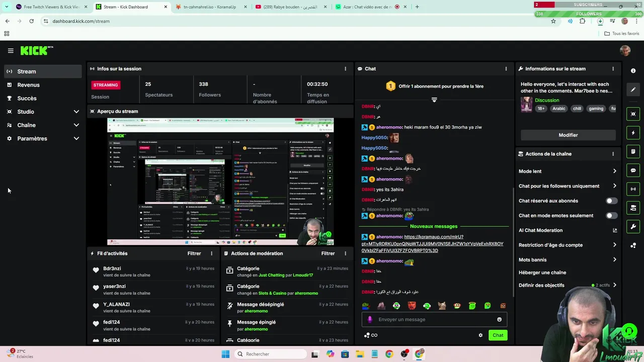644x362 pixels.
Task: Click Envoyer un message input field
Action: pos(434,319)
